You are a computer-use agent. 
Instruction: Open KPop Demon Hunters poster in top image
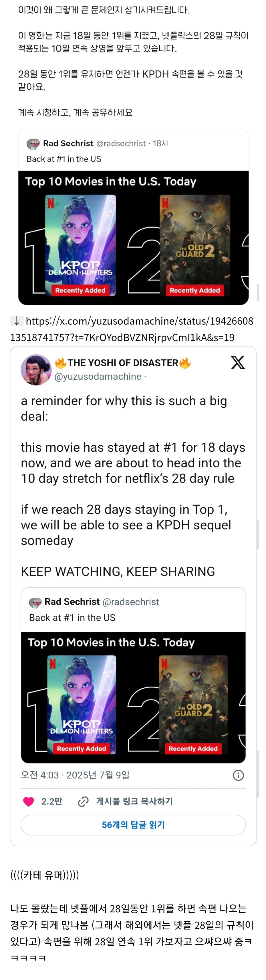pos(81,245)
